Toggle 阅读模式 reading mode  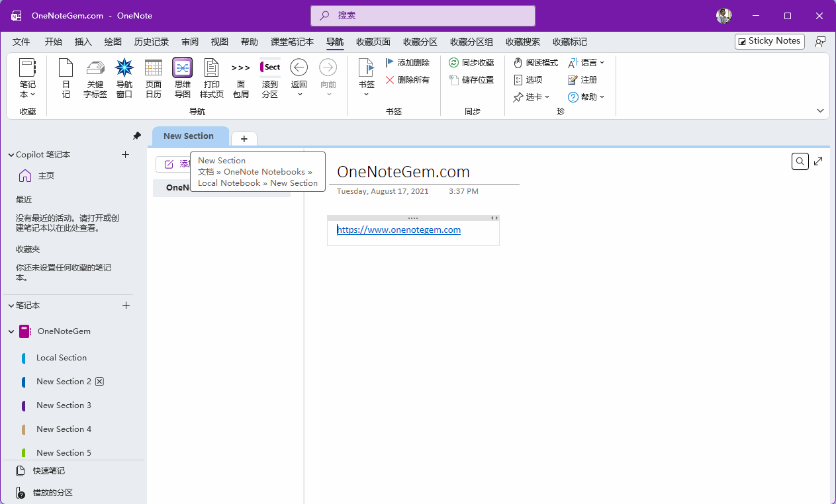[x=535, y=63]
